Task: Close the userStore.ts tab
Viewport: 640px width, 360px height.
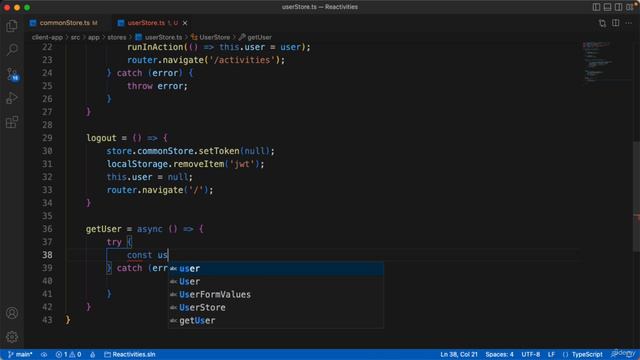Action: 185,23
